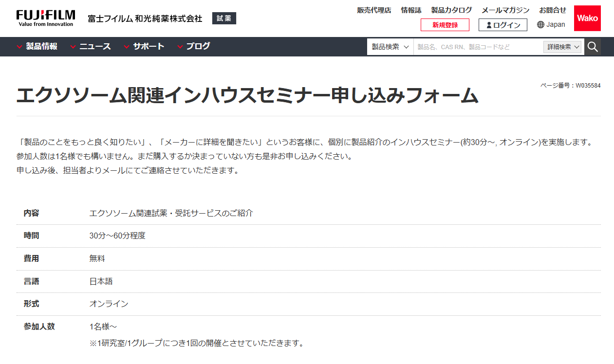This screenshot has width=614, height=364.
Task: Click the ※1研究室/1グループ note text
Action: pos(197,343)
